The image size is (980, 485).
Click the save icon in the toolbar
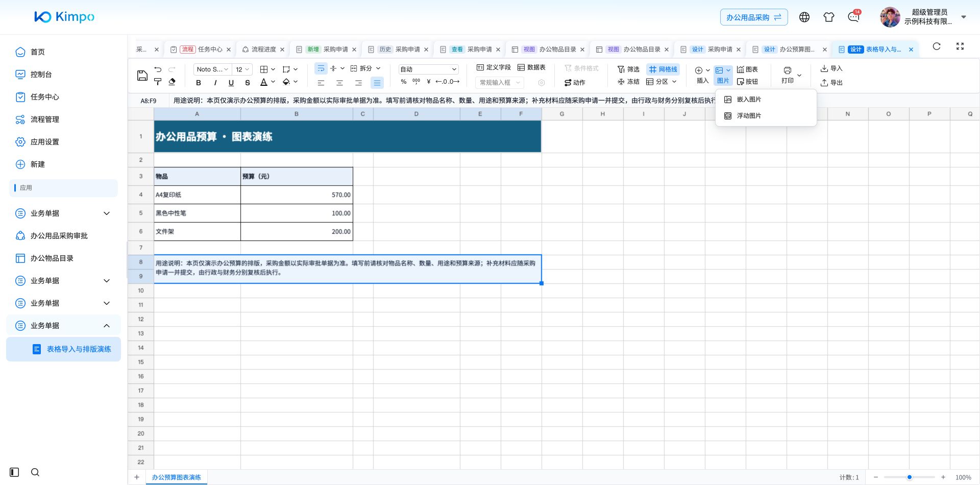pyautogui.click(x=142, y=76)
